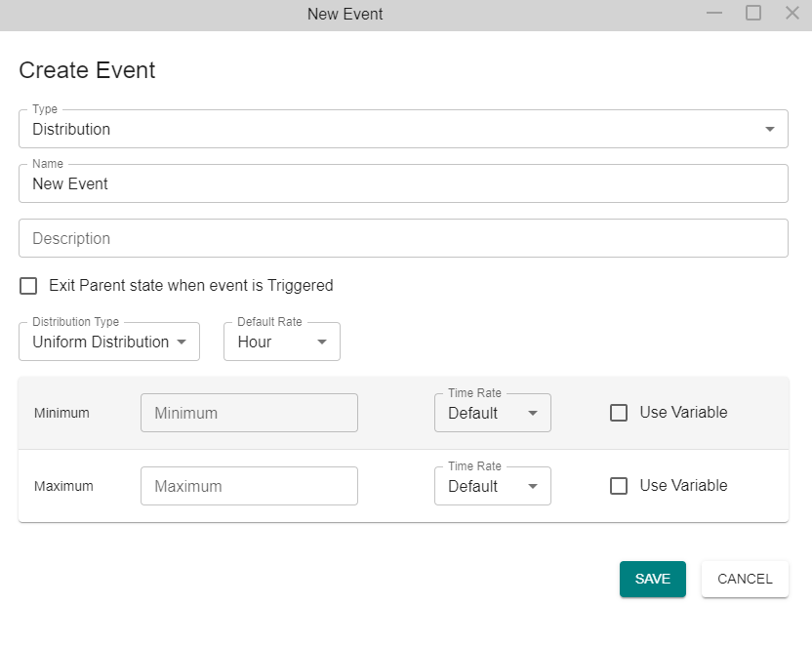Maximize the New Event window
Screen dimensions: 812x645
pos(753,14)
